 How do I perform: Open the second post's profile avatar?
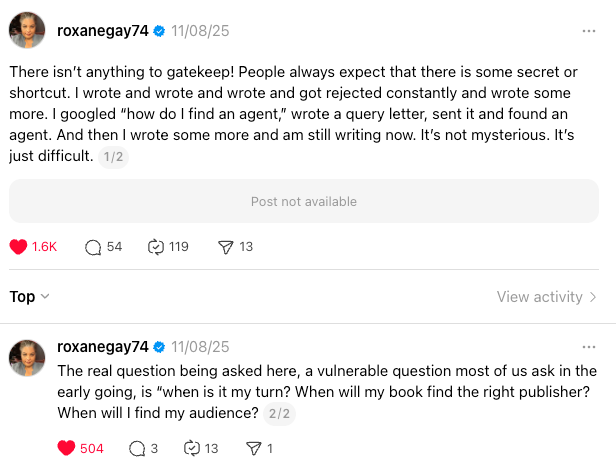point(27,357)
